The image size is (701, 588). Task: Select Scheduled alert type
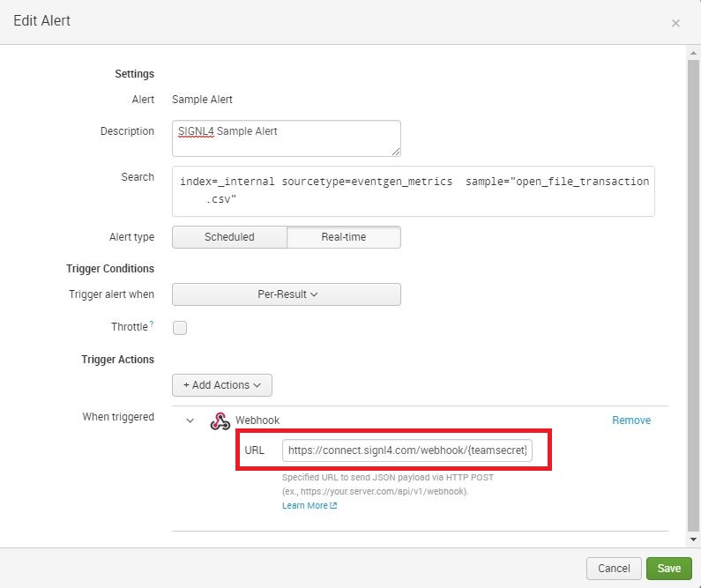[x=229, y=237]
